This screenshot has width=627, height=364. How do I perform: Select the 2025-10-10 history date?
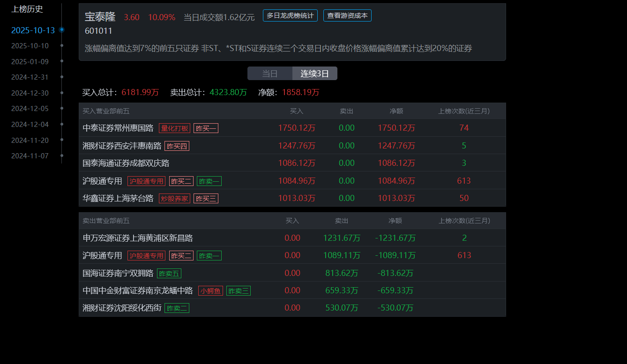coord(30,46)
